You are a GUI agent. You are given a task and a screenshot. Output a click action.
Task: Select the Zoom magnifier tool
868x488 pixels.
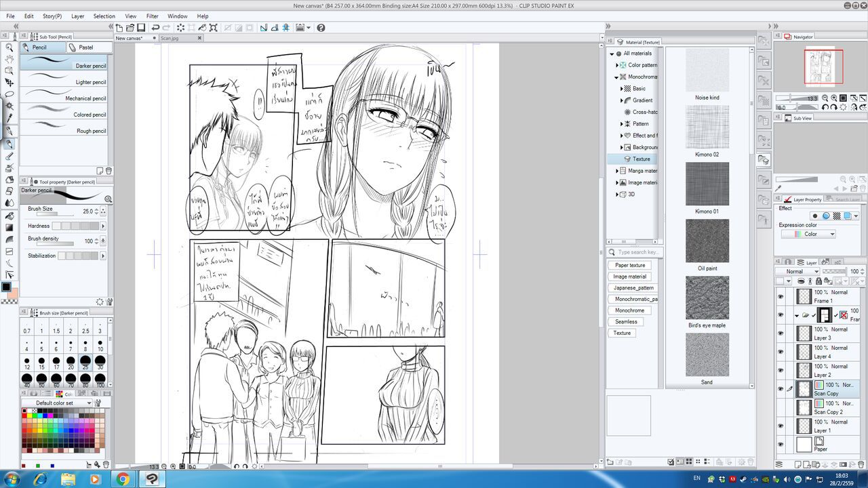click(9, 47)
